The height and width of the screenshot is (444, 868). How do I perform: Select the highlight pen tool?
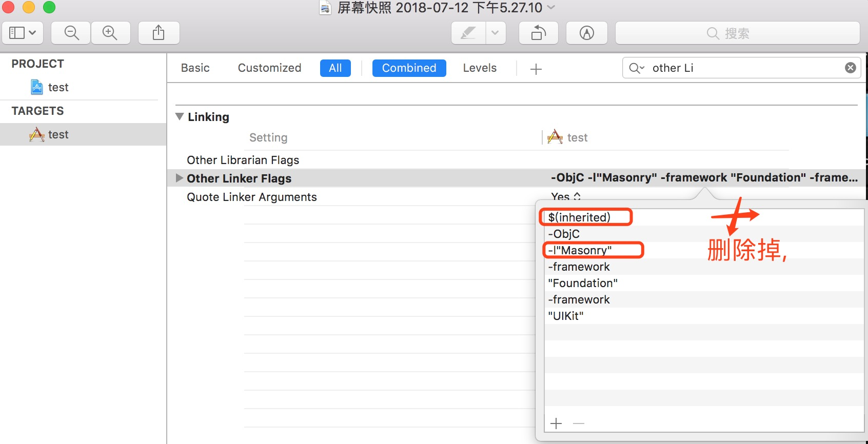pos(468,33)
